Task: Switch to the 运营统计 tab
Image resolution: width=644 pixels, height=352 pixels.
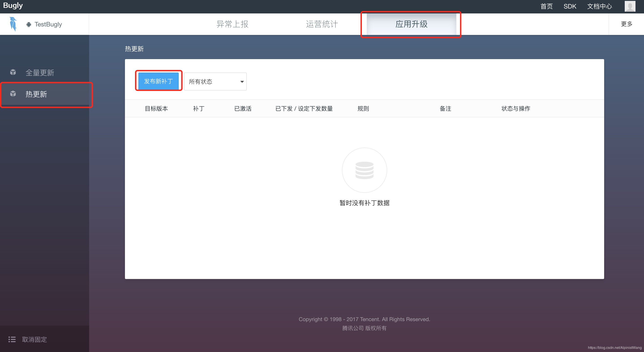Action: [x=322, y=24]
